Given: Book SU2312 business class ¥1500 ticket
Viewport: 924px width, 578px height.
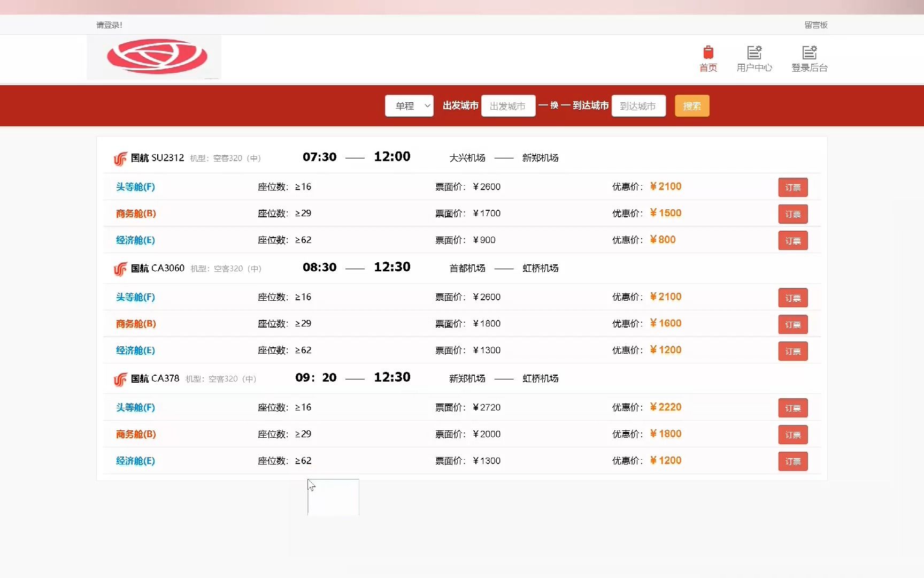Looking at the screenshot, I should point(793,214).
